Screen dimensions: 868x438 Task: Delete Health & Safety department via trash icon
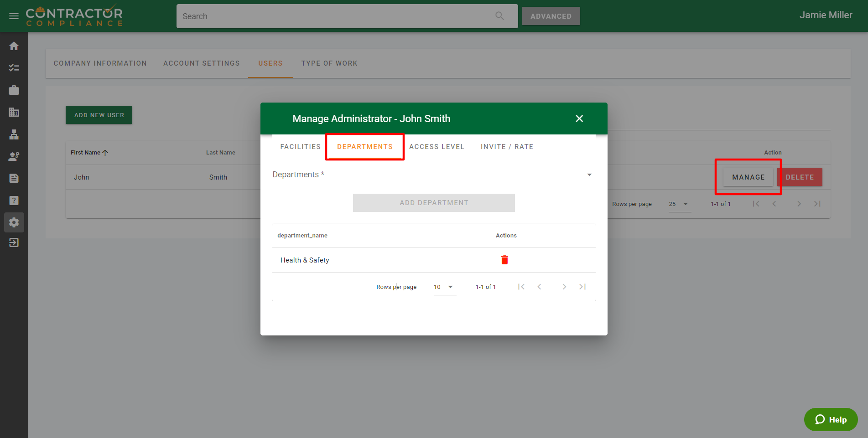coord(504,260)
